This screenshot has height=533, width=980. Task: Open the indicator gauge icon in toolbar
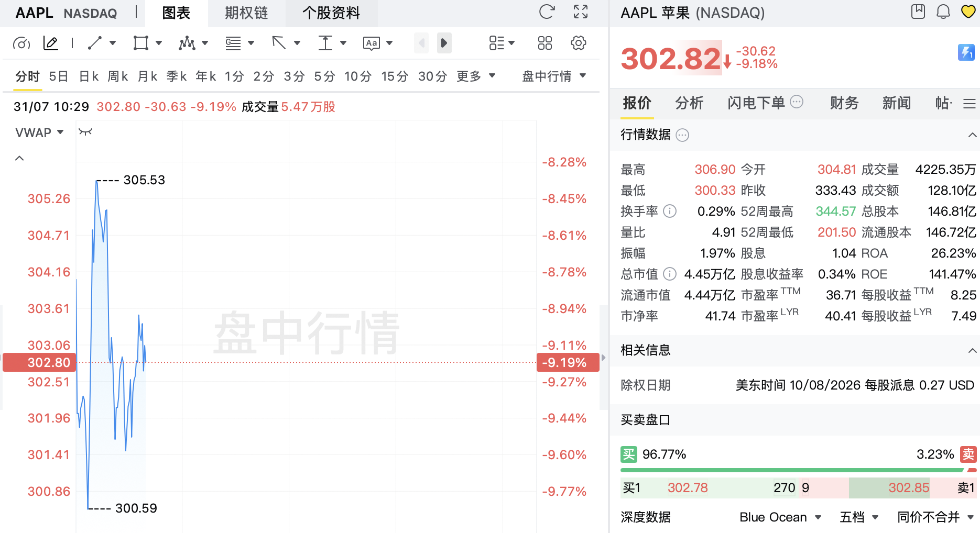coord(21,43)
